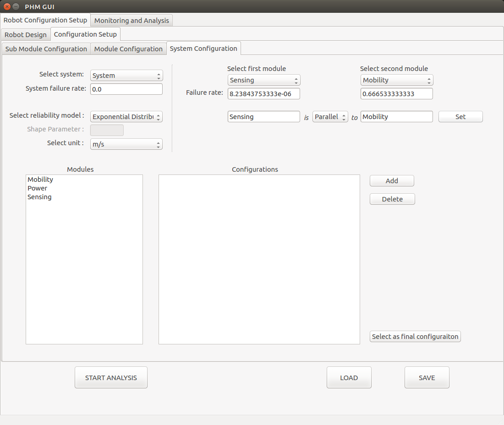The image size is (504, 425).
Task: Open the Select unit dropdown
Action: [126, 144]
